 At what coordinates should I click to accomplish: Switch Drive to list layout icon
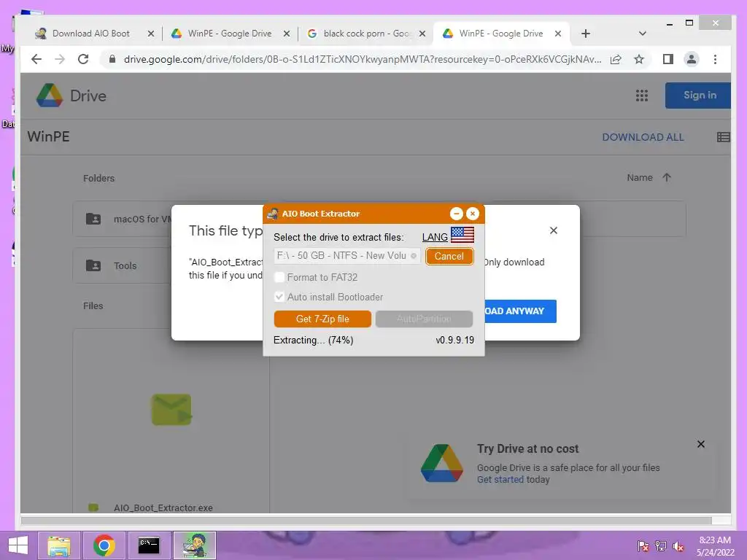tap(723, 137)
